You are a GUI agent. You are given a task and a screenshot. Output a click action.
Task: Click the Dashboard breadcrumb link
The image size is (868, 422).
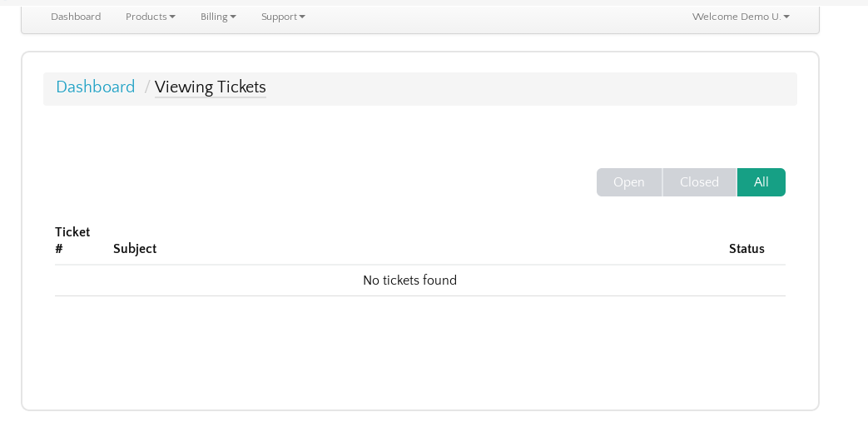pyautogui.click(x=96, y=87)
